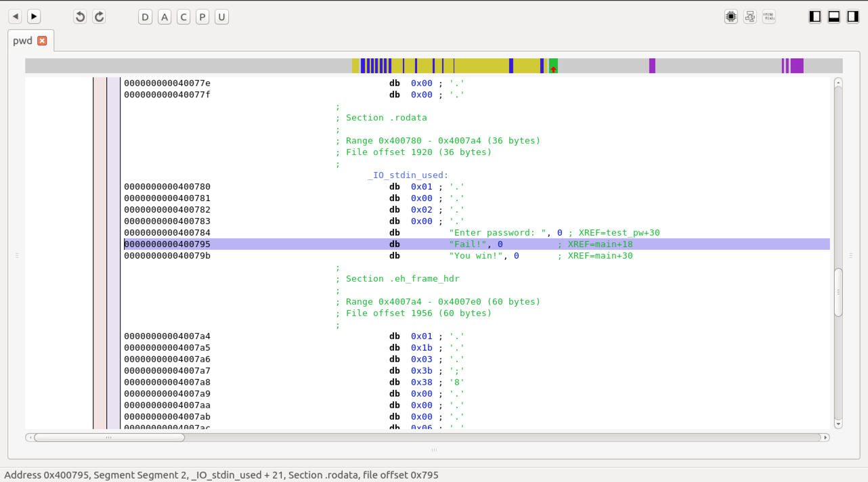The height and width of the screenshot is (482, 868).
Task: Switch to assembly view (CPU chip icon)
Action: coord(731,17)
